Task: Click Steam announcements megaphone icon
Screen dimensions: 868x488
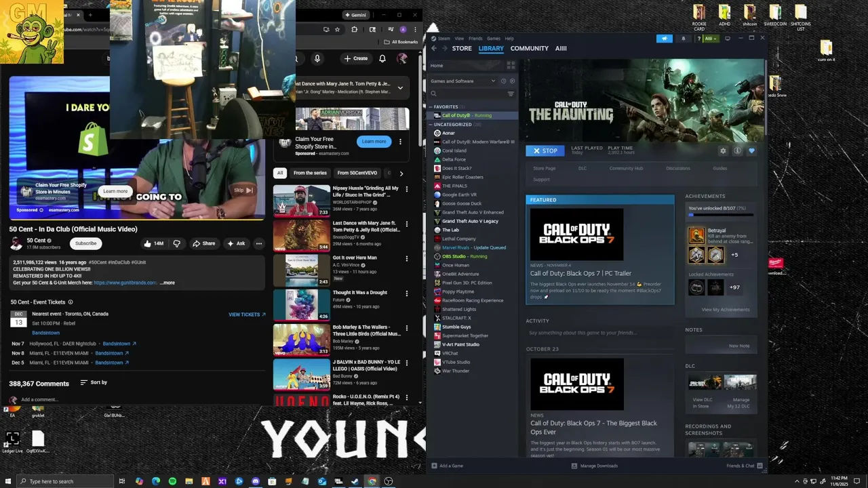Action: [x=665, y=39]
